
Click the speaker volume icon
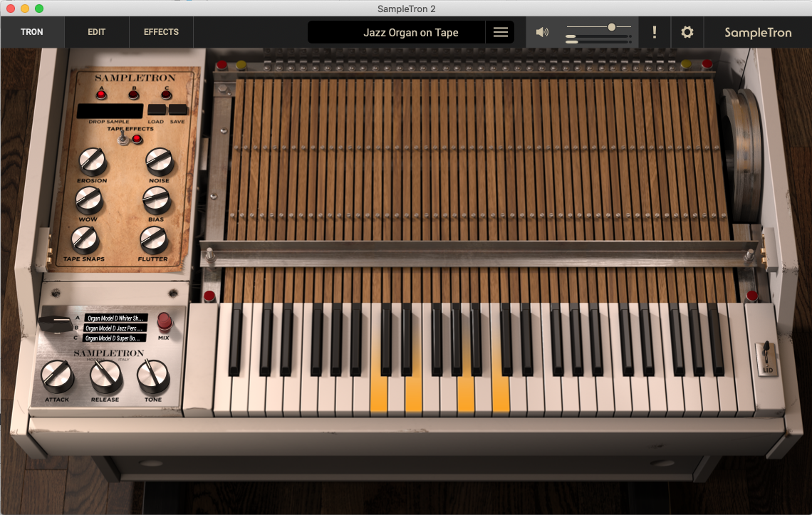pos(542,31)
